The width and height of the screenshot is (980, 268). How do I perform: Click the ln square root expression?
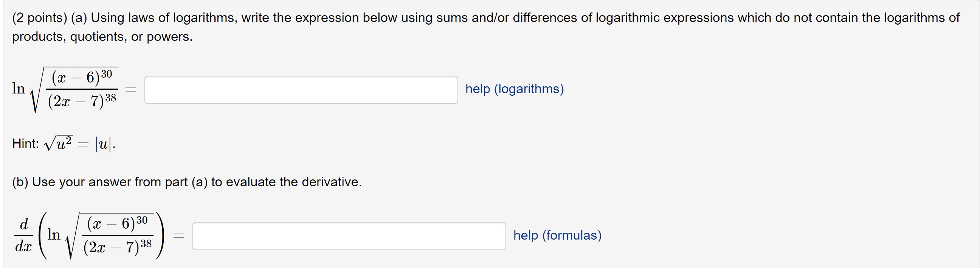click(65, 89)
